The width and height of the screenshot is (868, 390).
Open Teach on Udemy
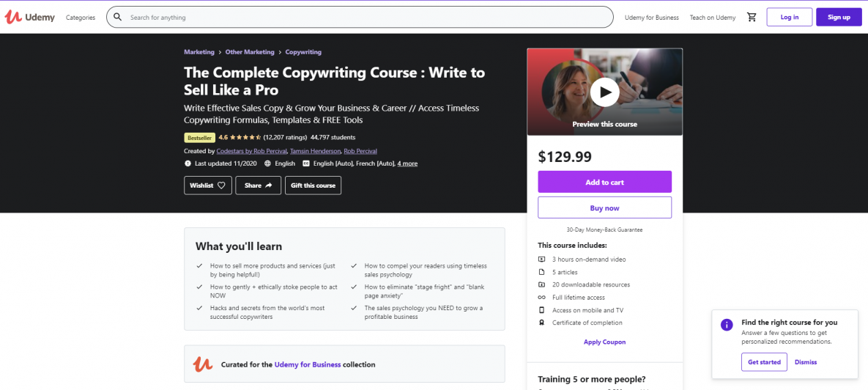click(x=713, y=17)
